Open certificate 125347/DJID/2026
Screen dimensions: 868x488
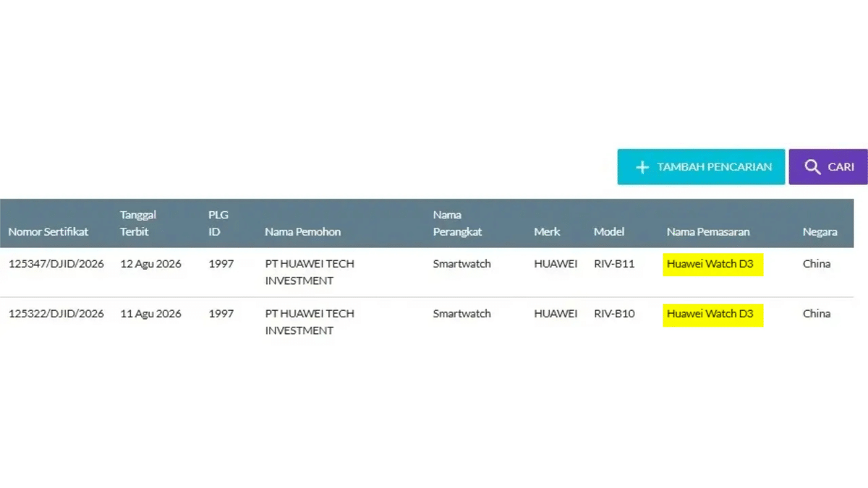(x=56, y=264)
